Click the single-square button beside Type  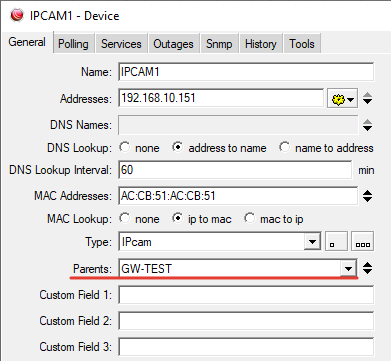point(336,241)
